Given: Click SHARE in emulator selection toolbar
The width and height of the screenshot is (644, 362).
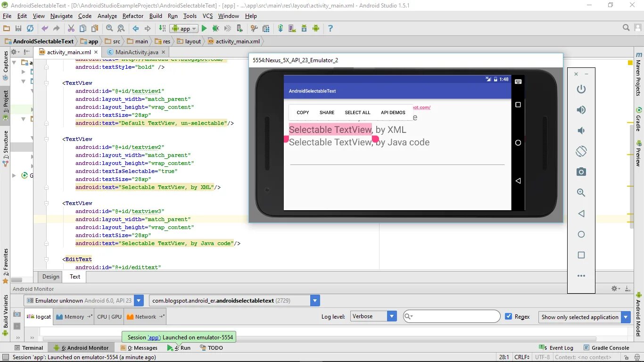Looking at the screenshot, I should (x=327, y=113).
